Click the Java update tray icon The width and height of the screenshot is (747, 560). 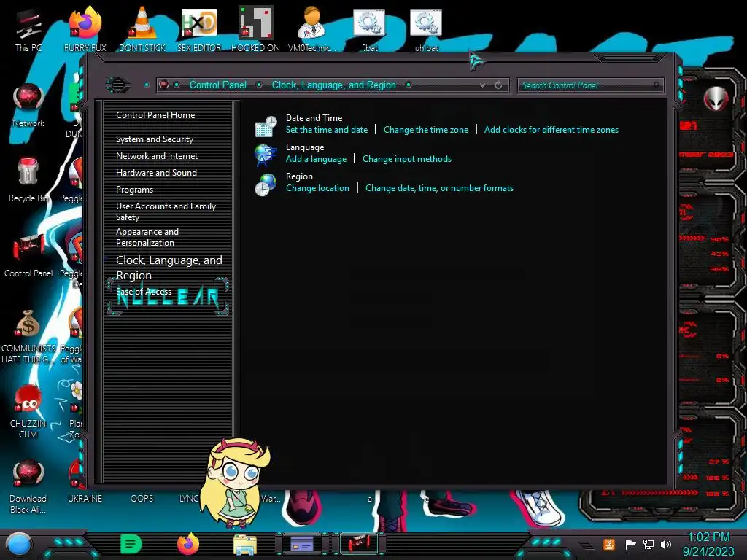[x=609, y=544]
